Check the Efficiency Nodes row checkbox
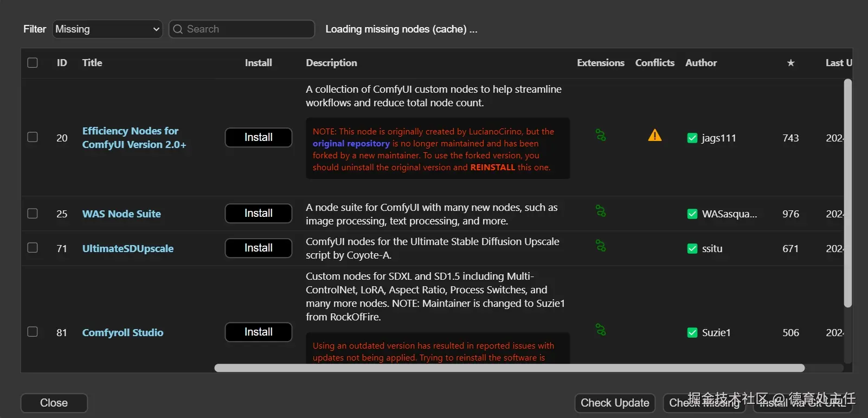The height and width of the screenshot is (418, 868). click(x=33, y=137)
